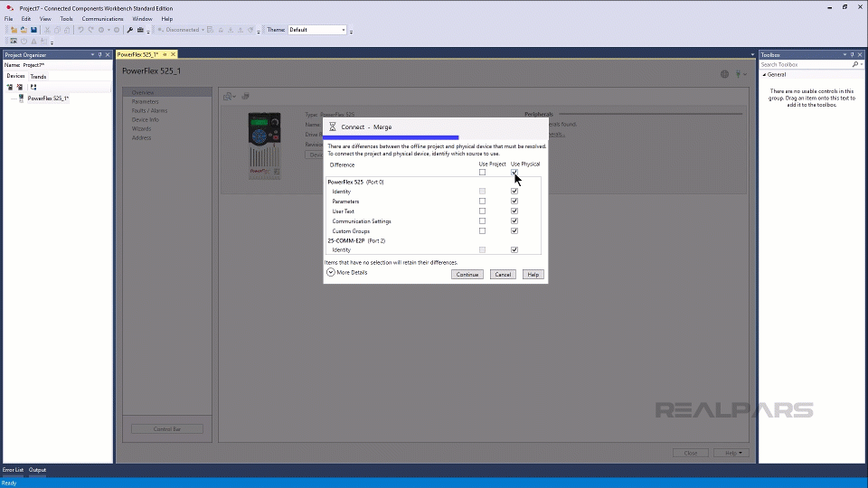
Task: Switch to the Trends tab
Action: coord(38,76)
